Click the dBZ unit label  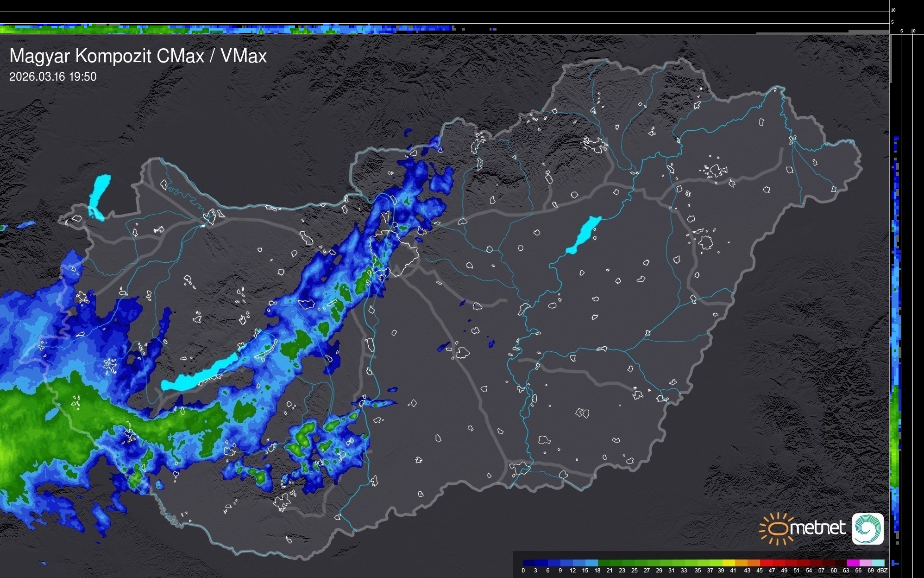pos(882,571)
